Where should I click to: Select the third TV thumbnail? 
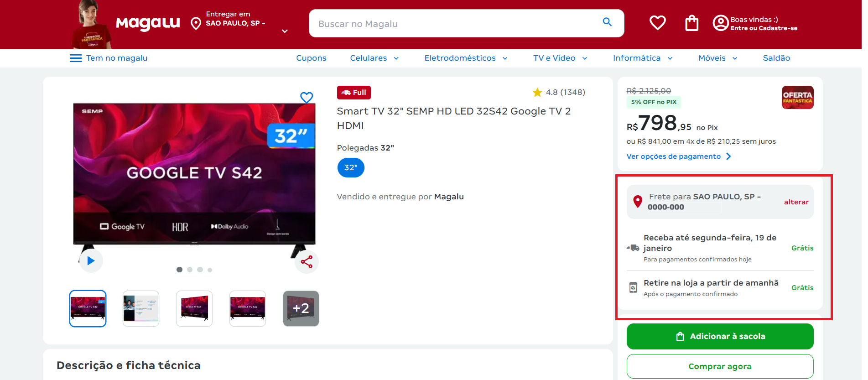[194, 308]
